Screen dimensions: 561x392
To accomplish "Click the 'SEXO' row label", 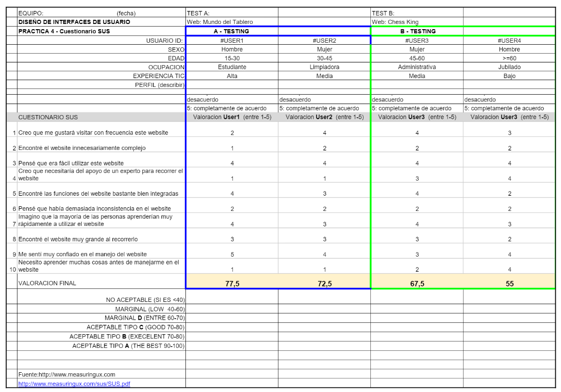I will [x=176, y=49].
